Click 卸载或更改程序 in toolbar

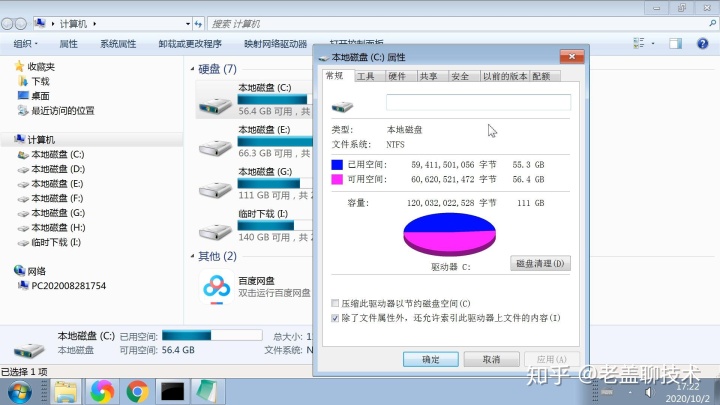click(190, 44)
